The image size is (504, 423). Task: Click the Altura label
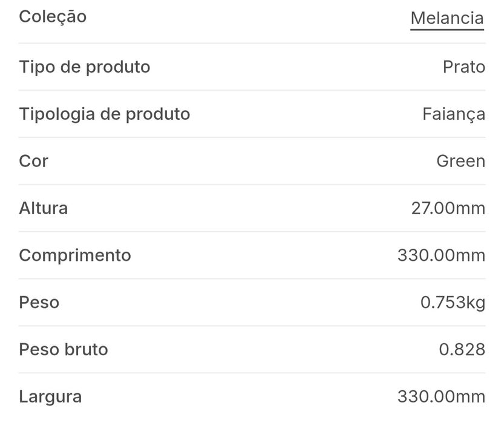(44, 208)
